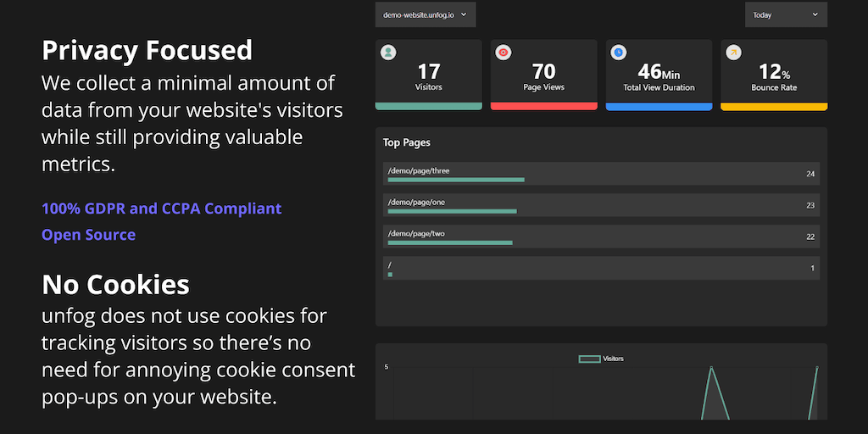Click the 100% GDPR and CCPA Compliant link
Viewport: 868px width, 434px height.
tap(161, 209)
